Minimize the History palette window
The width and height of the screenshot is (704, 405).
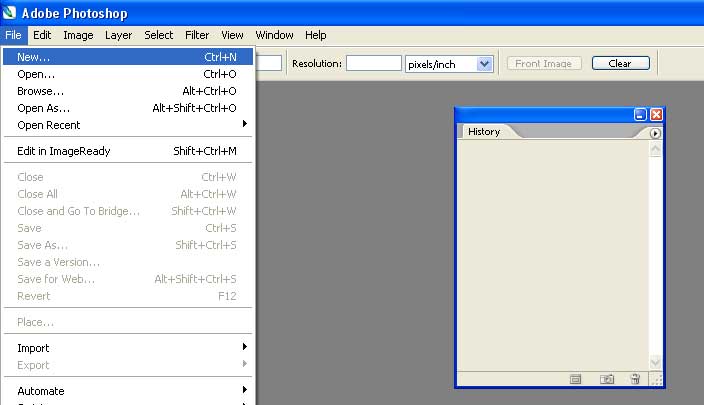tap(640, 114)
